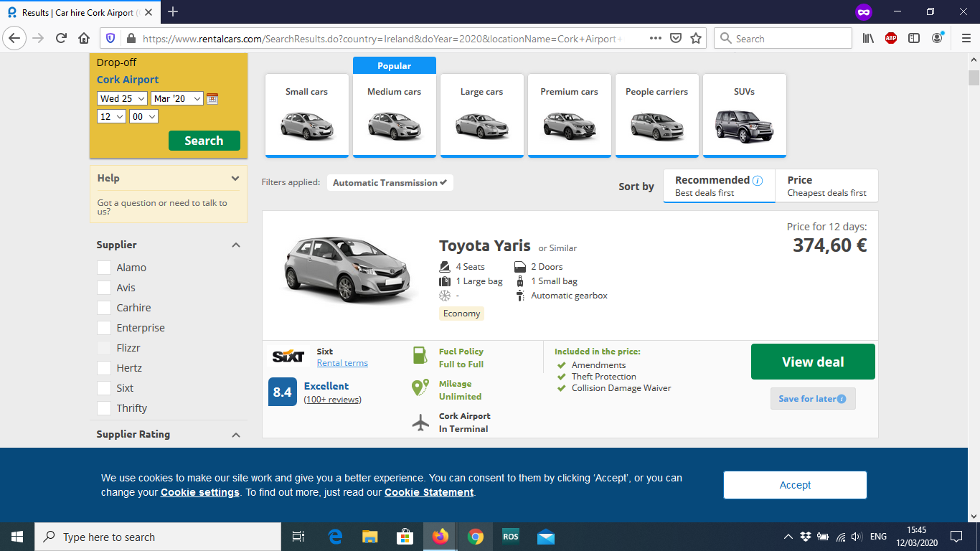Open page actions three-dot menu
980x551 pixels.
pyautogui.click(x=656, y=39)
